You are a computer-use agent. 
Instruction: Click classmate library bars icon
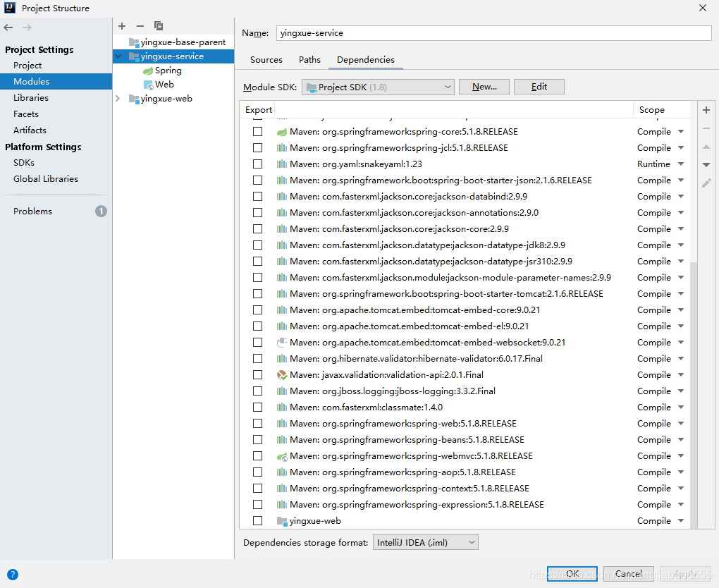click(x=281, y=408)
